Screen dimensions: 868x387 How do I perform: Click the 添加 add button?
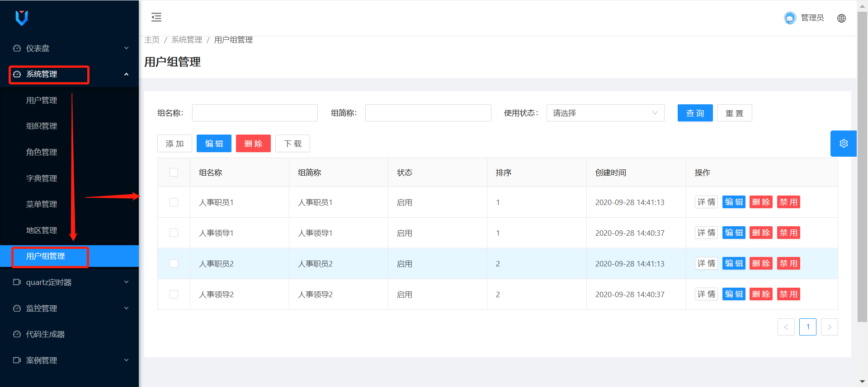[175, 144]
